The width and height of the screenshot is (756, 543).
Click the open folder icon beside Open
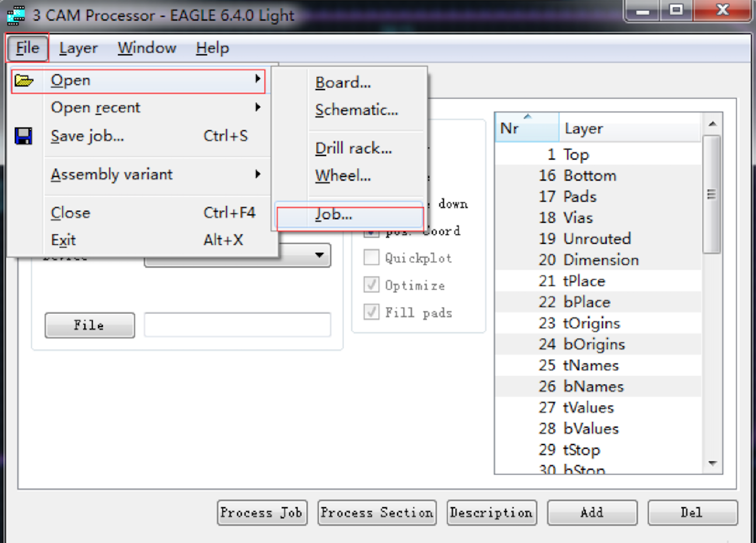pyautogui.click(x=24, y=80)
